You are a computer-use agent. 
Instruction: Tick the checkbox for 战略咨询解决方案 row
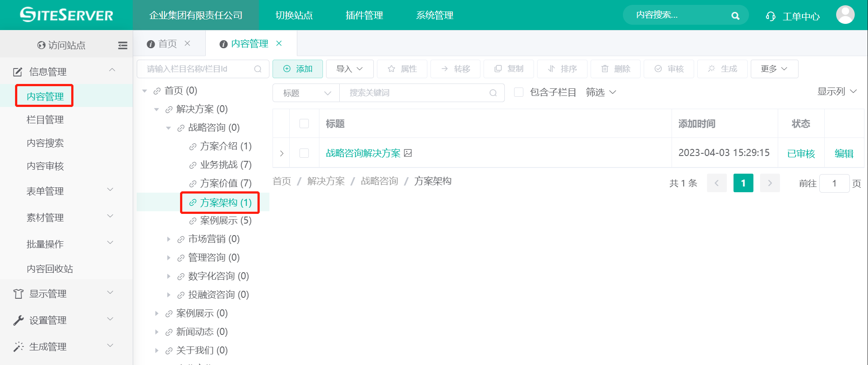pos(304,153)
